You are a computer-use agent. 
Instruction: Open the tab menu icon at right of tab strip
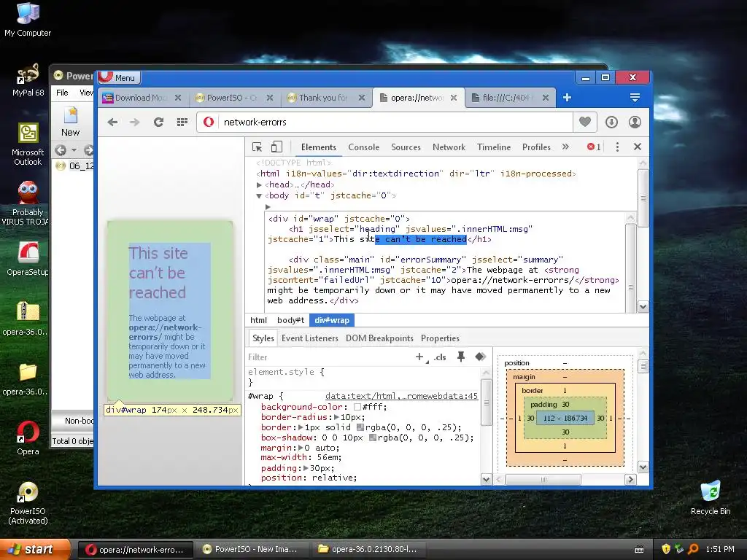635,98
